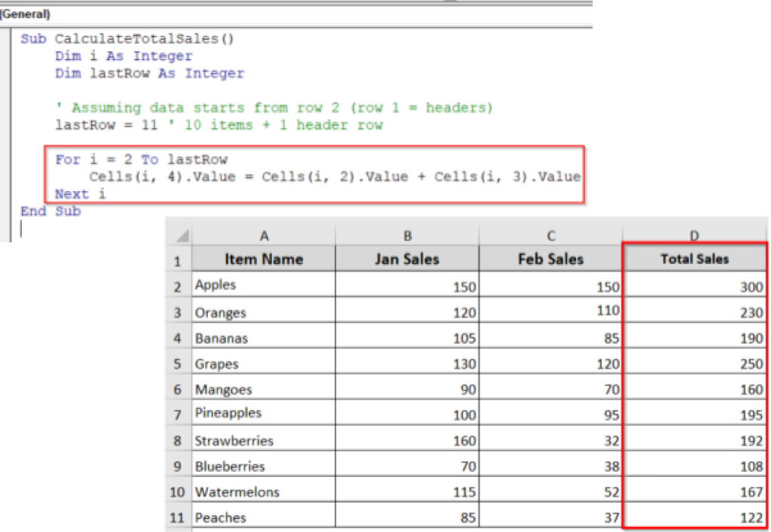Click the End Sub code line

(44, 211)
